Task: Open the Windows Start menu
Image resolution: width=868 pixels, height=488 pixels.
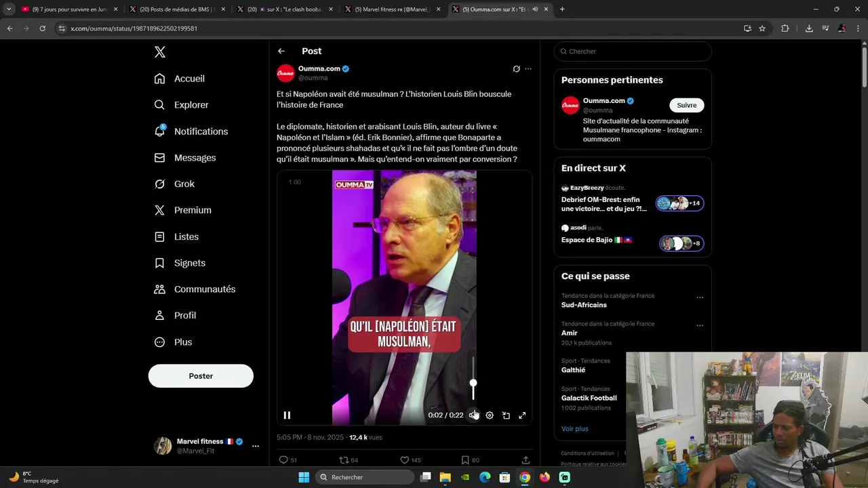Action: tap(304, 477)
